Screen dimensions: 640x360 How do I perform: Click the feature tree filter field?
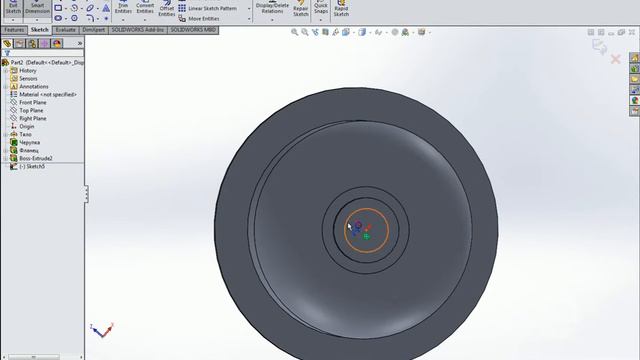[x=42, y=53]
